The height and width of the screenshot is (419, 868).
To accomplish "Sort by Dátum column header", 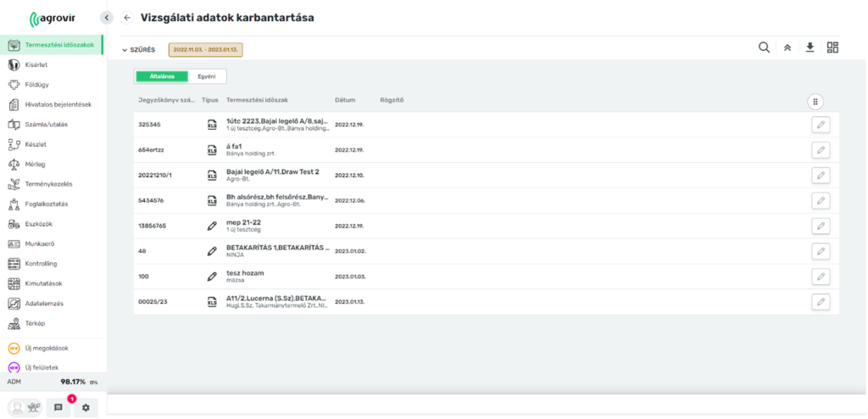I will (x=344, y=101).
